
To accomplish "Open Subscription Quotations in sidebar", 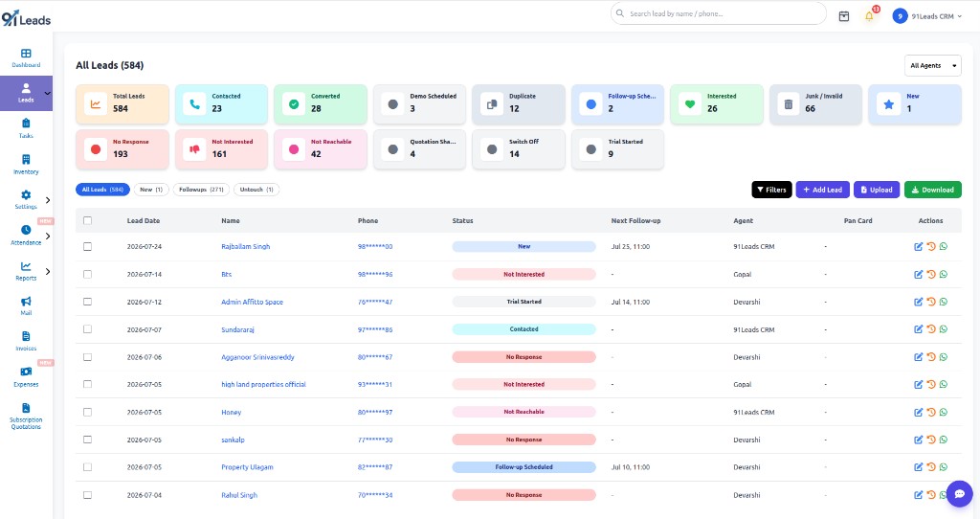I will coord(26,416).
